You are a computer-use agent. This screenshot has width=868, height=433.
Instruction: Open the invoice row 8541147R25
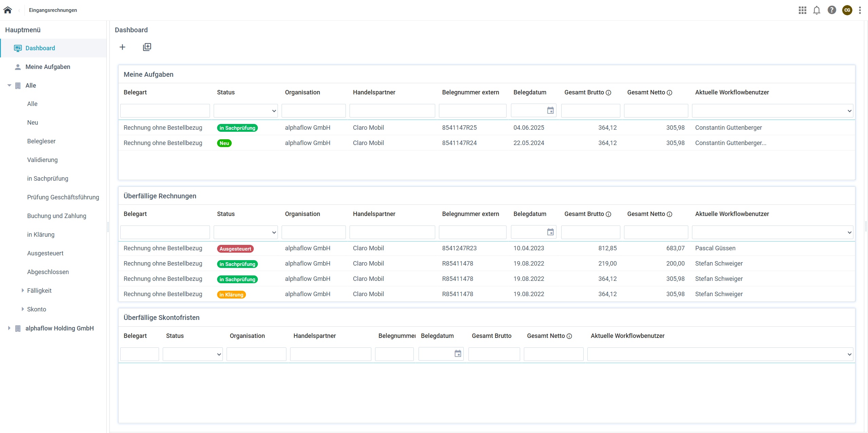pos(459,128)
